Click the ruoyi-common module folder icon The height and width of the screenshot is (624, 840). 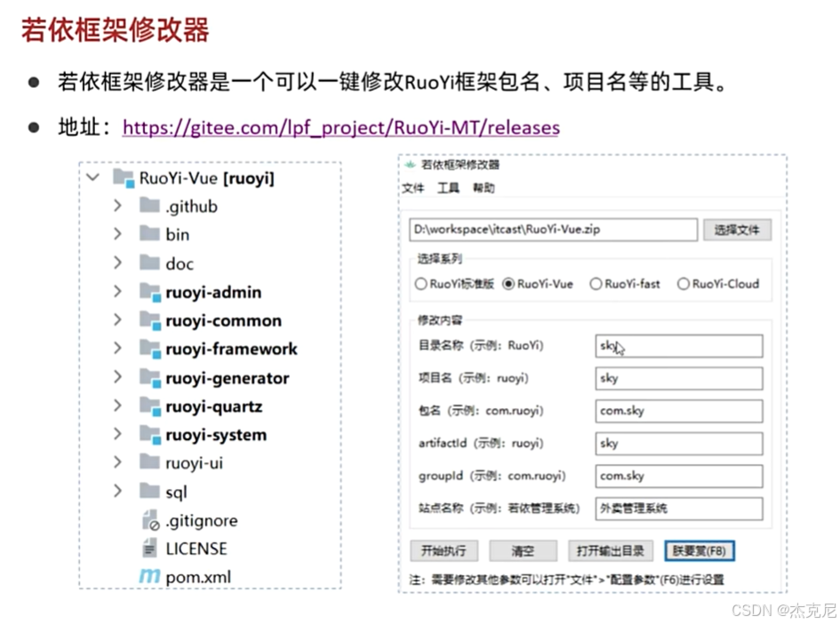pos(150,320)
